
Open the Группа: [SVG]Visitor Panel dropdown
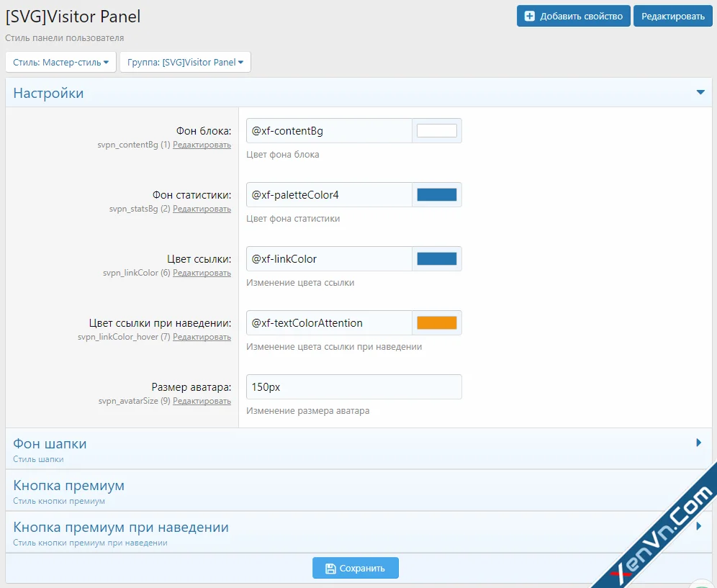pos(185,62)
